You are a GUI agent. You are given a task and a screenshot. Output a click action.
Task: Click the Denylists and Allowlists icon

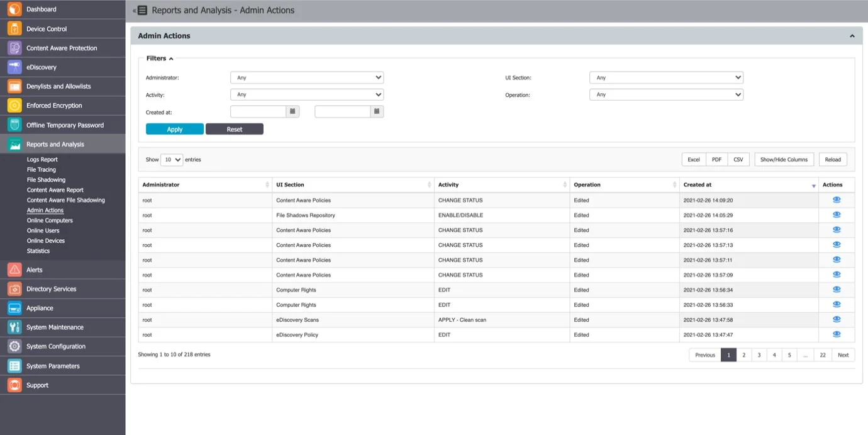point(14,86)
